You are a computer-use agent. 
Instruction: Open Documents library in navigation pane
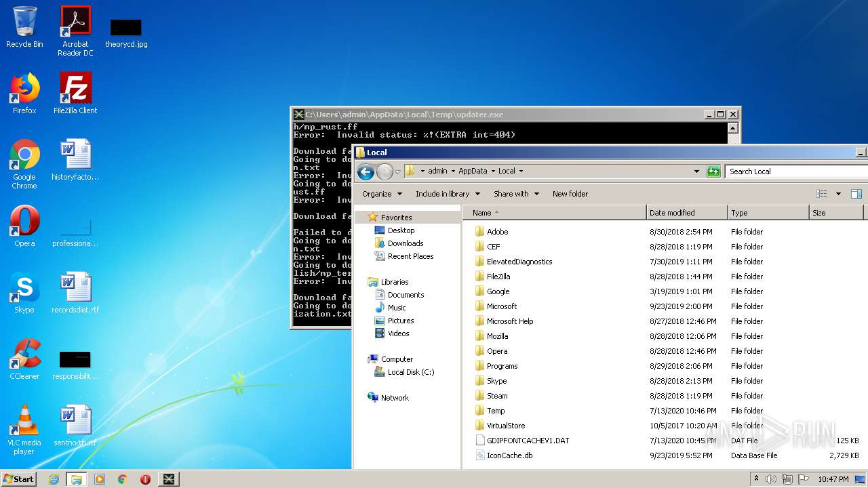point(406,295)
